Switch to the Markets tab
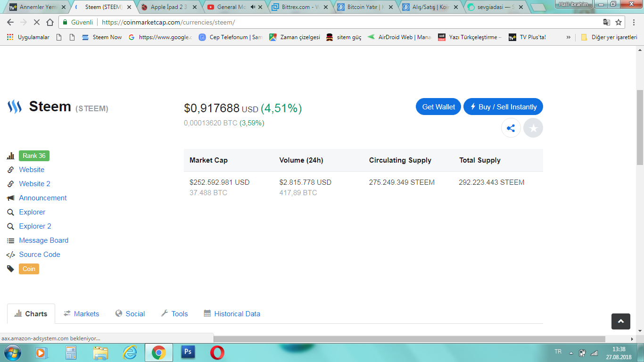The height and width of the screenshot is (362, 644). (x=82, y=314)
